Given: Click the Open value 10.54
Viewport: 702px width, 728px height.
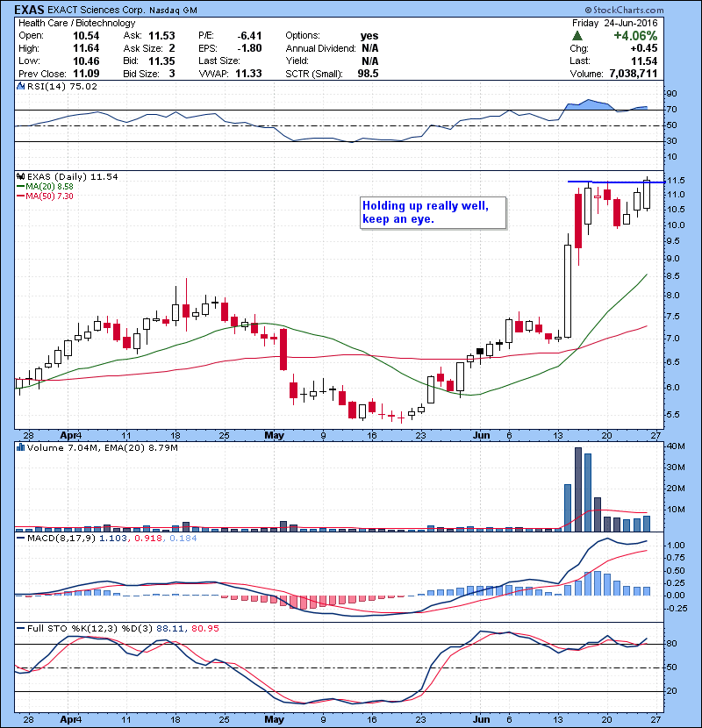Looking at the screenshot, I should (86, 36).
